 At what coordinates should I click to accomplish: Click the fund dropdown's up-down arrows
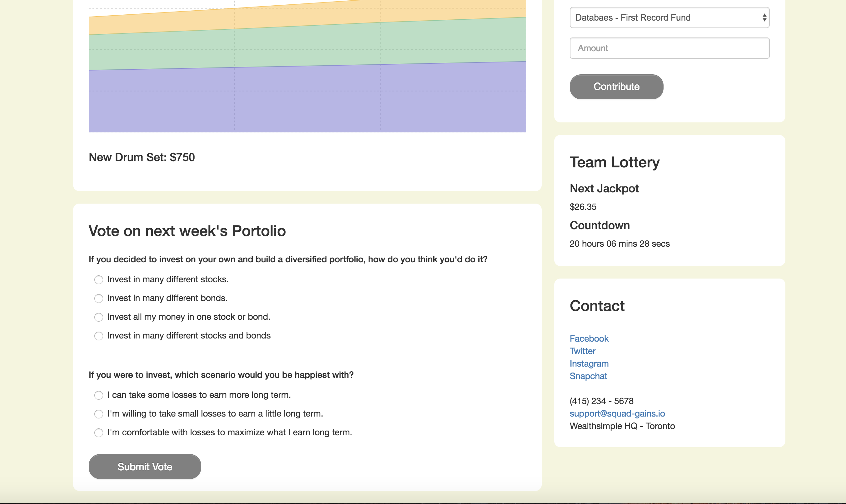point(764,18)
